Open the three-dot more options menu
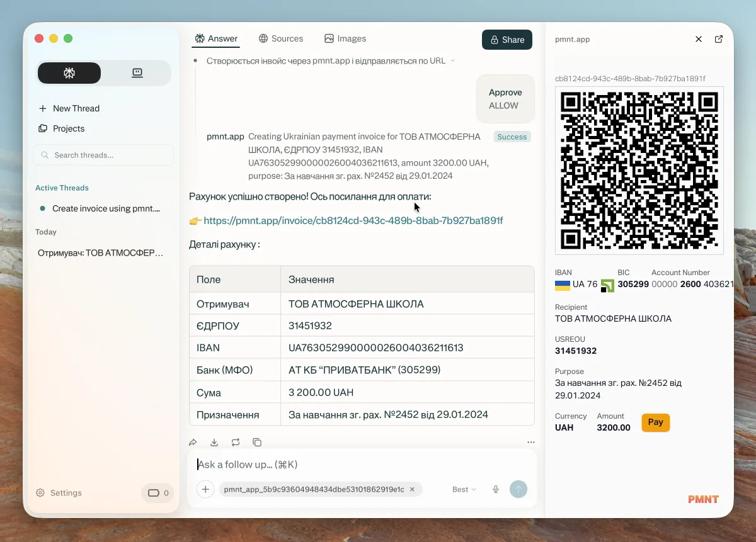The height and width of the screenshot is (542, 756). pos(531,443)
